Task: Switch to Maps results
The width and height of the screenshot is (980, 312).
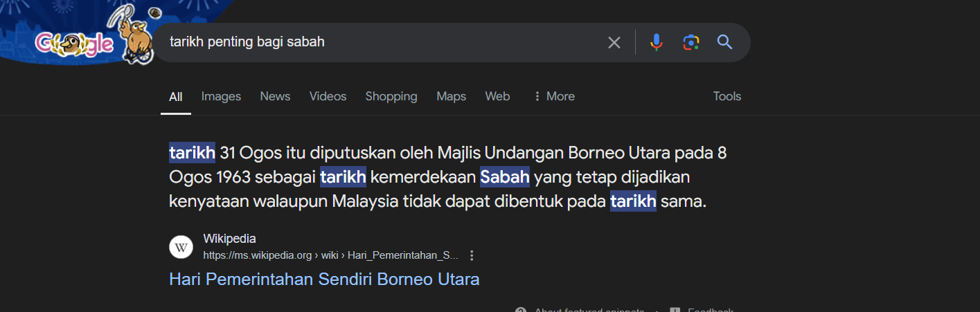Action: (x=451, y=96)
